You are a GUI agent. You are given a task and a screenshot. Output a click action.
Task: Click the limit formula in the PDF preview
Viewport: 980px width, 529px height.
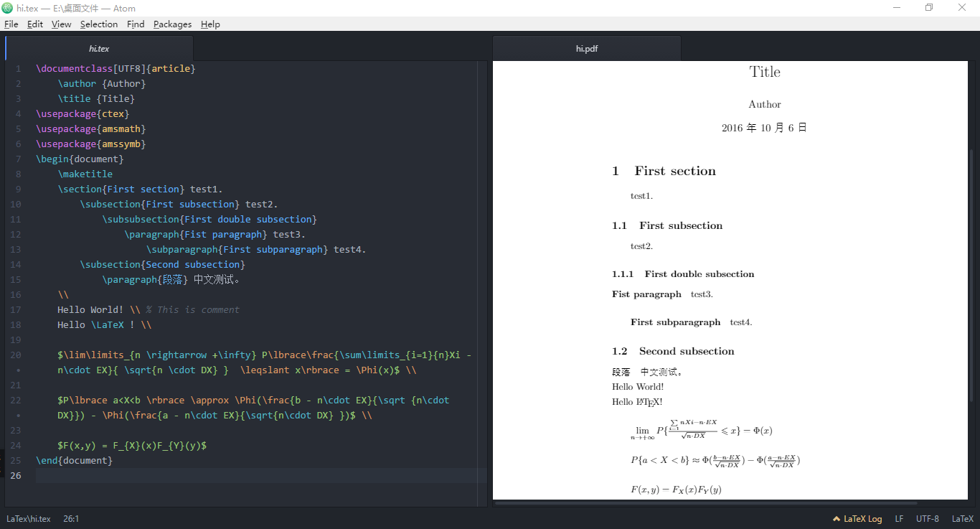[702, 430]
